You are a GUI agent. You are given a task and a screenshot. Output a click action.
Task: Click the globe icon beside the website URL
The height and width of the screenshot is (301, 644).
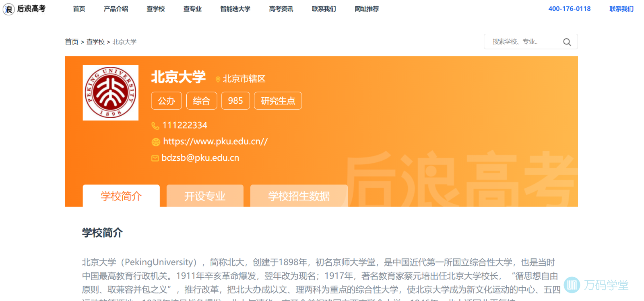click(156, 142)
